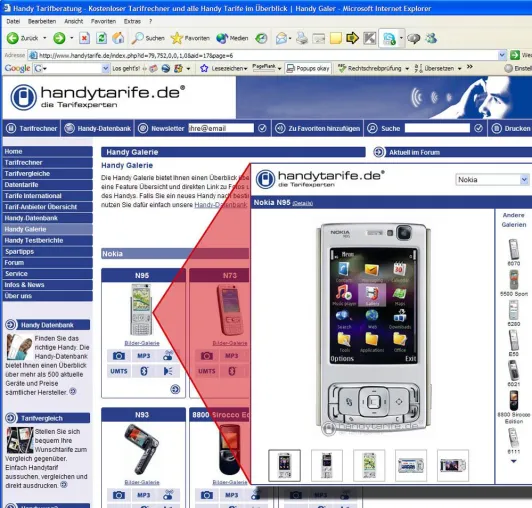Screen dimensions: 532x508
Task: Open the Favoriten menu
Action: [103, 21]
